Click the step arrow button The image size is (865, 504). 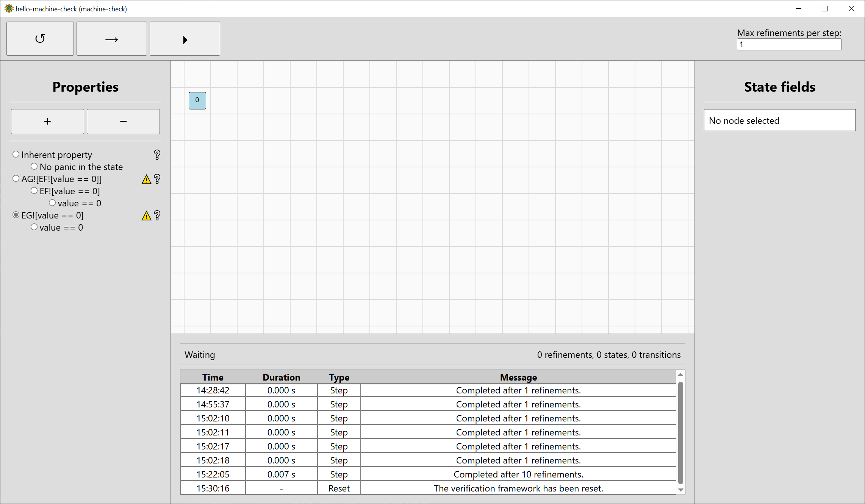click(x=111, y=39)
